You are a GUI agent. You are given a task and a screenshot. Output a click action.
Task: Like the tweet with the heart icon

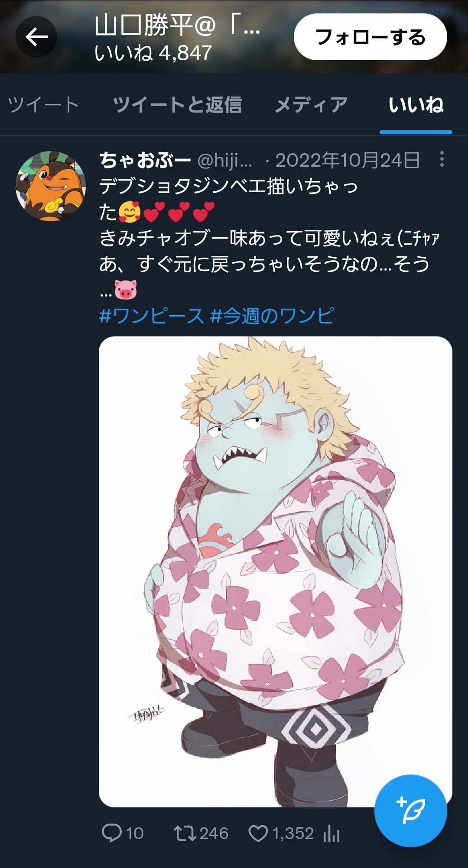[258, 833]
